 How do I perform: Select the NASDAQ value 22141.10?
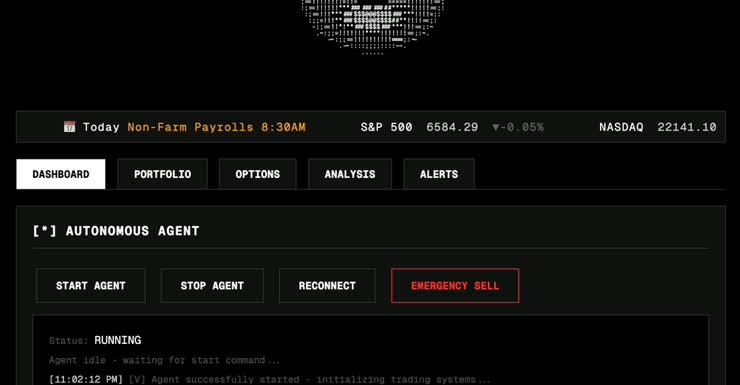[687, 127]
